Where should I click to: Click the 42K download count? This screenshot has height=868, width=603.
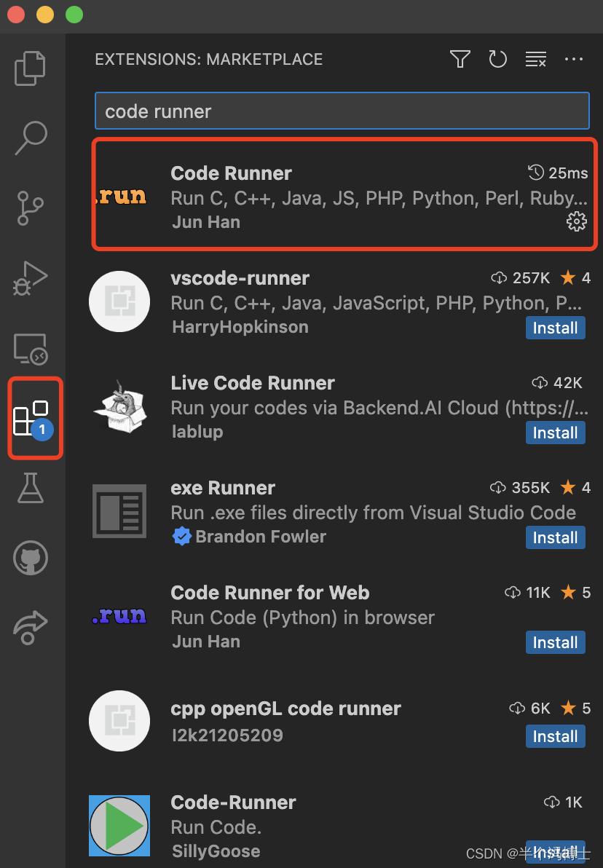(x=557, y=382)
